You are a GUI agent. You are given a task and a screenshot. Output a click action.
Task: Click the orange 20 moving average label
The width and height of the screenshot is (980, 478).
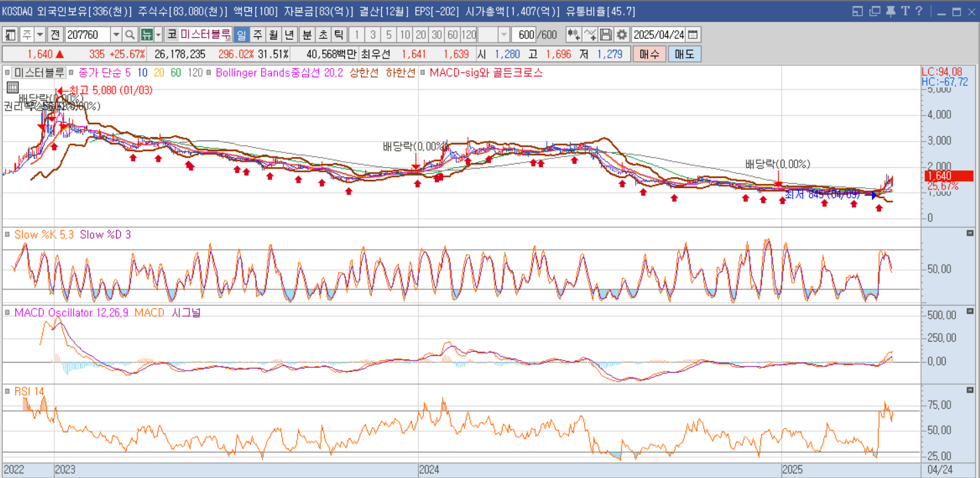159,73
